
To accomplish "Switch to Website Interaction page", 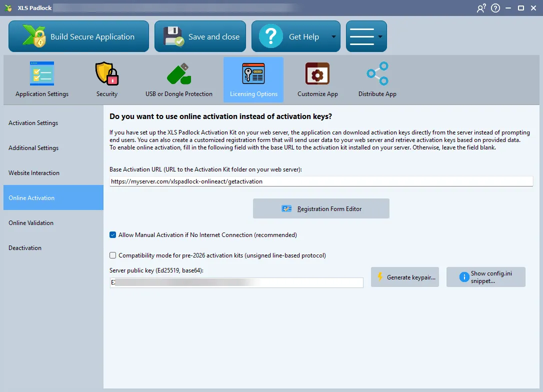I will coord(53,173).
